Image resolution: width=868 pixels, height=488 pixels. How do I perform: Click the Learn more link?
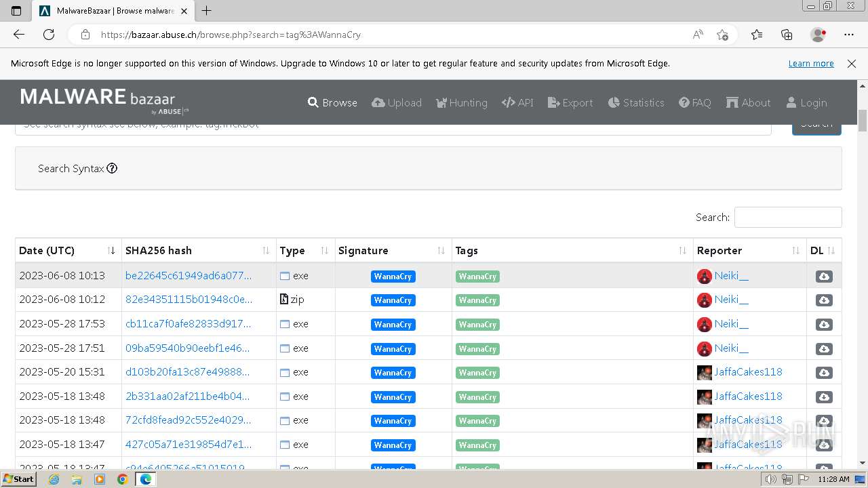(811, 63)
